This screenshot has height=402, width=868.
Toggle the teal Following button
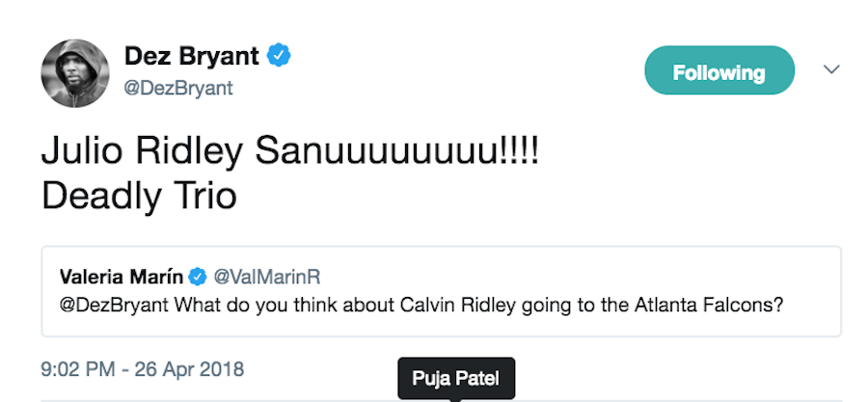[719, 72]
